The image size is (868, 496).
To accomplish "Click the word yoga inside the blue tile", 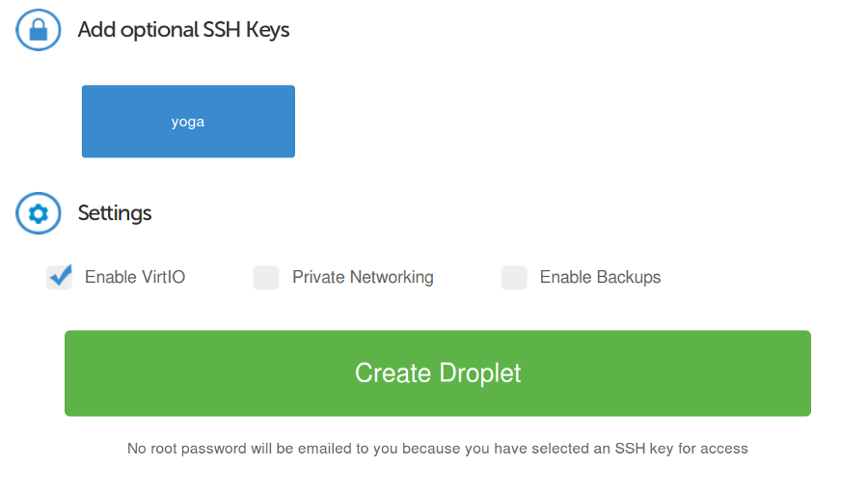I will point(188,122).
